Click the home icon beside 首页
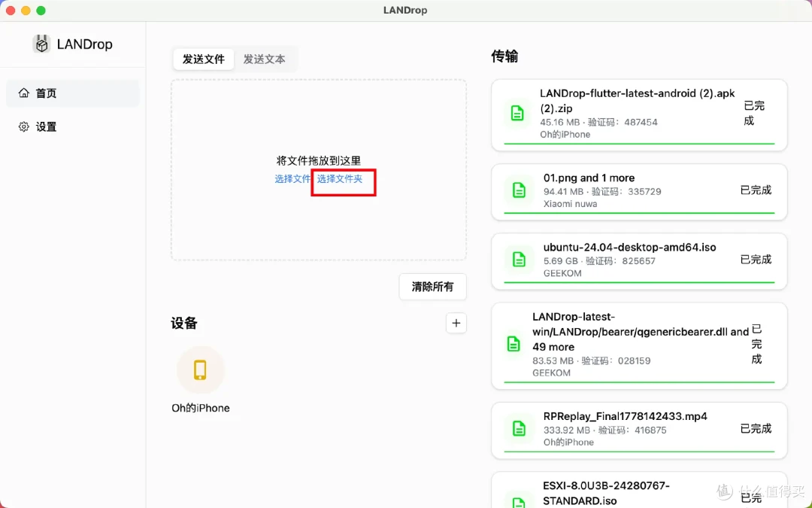Viewport: 812px width, 508px height. click(24, 93)
